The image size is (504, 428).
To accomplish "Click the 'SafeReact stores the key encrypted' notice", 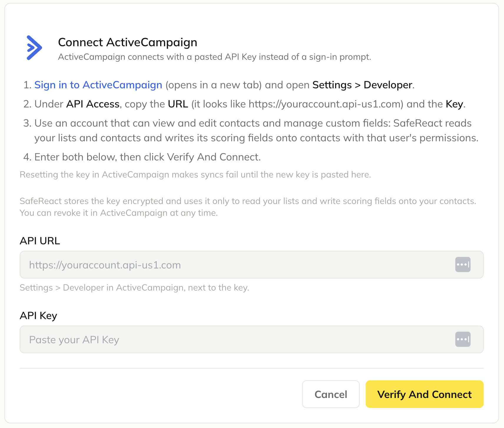I will pyautogui.click(x=248, y=207).
